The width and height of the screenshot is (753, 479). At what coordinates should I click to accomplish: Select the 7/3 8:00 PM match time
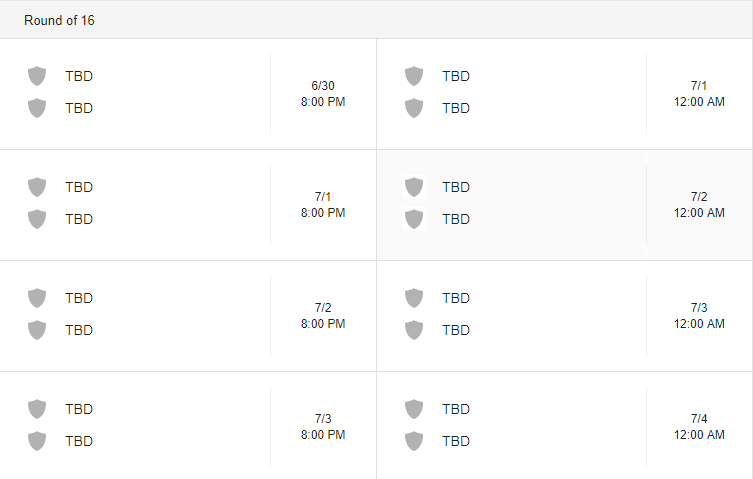tap(323, 427)
